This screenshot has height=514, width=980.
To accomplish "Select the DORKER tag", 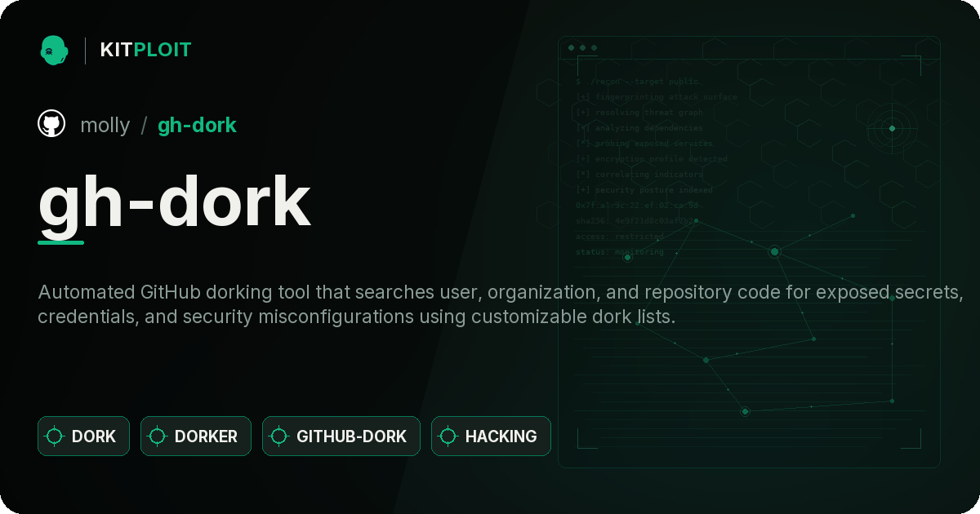I will pos(196,436).
